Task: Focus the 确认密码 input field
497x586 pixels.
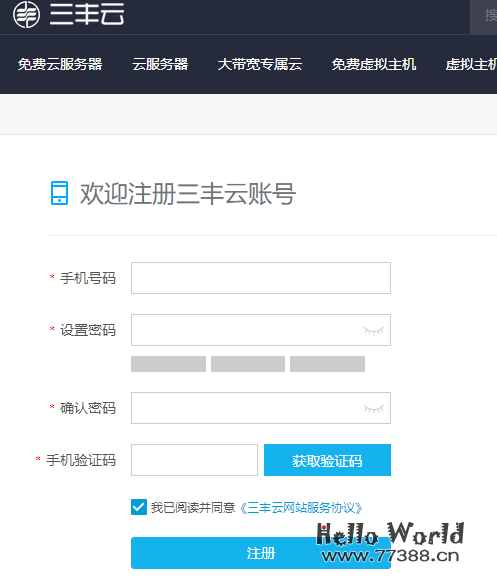Action: pos(261,408)
